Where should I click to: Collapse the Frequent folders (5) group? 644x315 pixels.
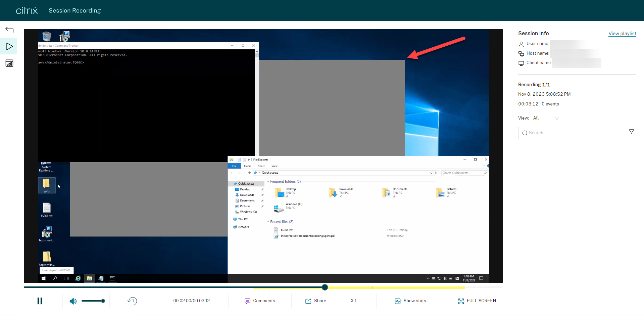268,182
